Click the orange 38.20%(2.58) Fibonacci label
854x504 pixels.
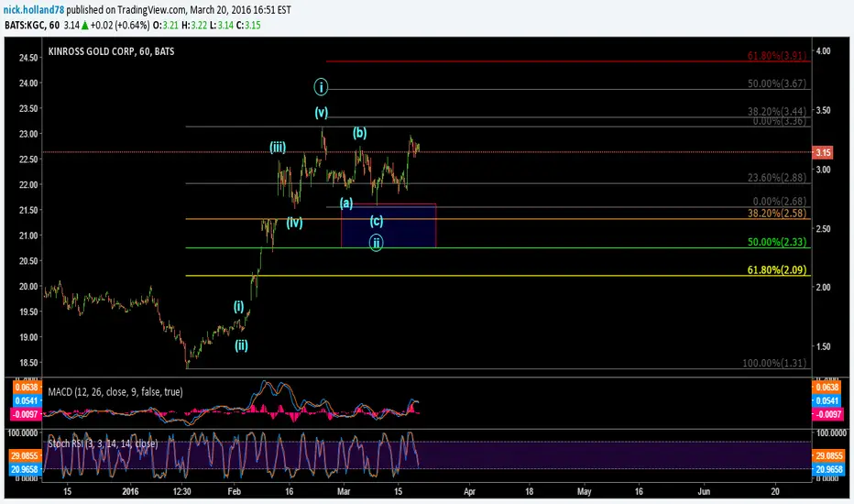pos(777,213)
